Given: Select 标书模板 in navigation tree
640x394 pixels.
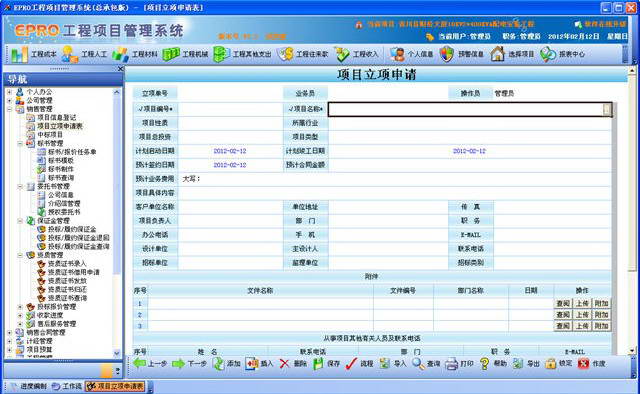Looking at the screenshot, I should point(61,160).
